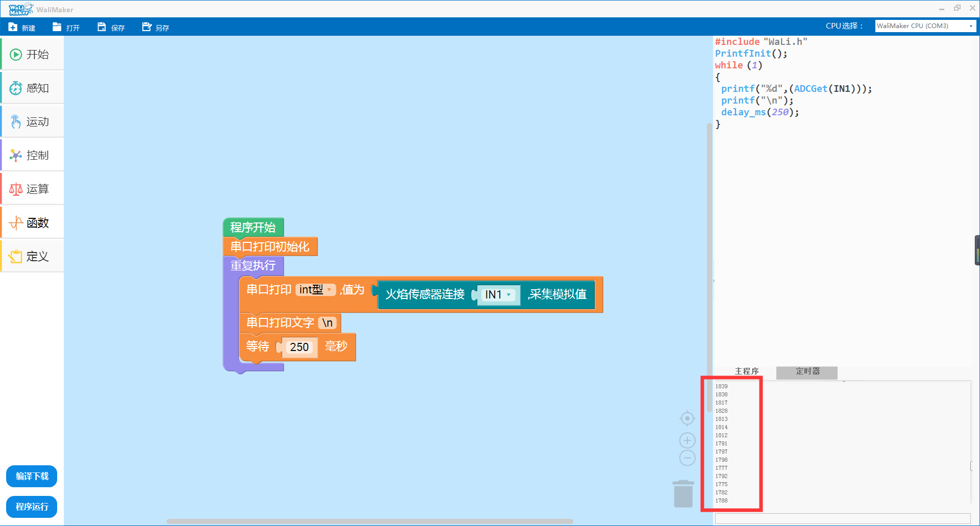The width and height of the screenshot is (980, 526).
Task: Zoom in on the block workspace
Action: [688, 440]
